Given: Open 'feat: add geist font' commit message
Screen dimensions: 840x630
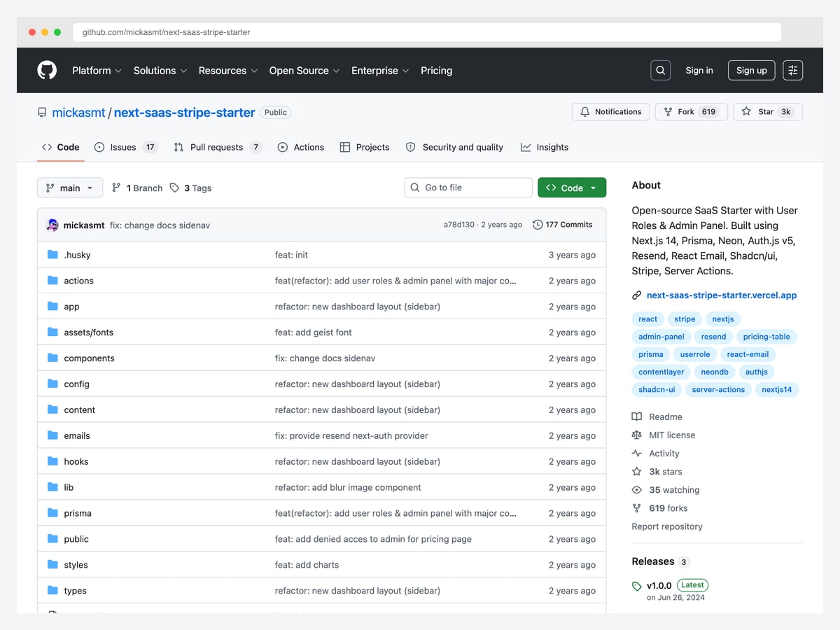Looking at the screenshot, I should point(314,332).
